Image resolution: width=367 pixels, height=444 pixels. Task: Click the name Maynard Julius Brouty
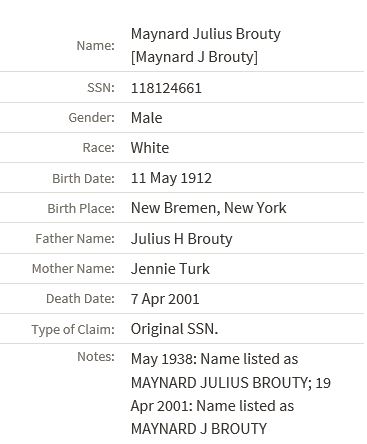point(206,34)
